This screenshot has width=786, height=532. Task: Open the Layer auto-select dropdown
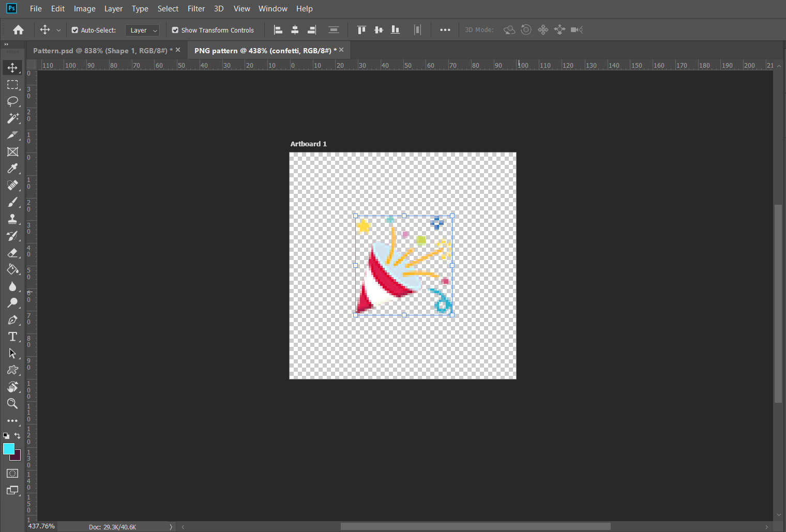pyautogui.click(x=142, y=31)
